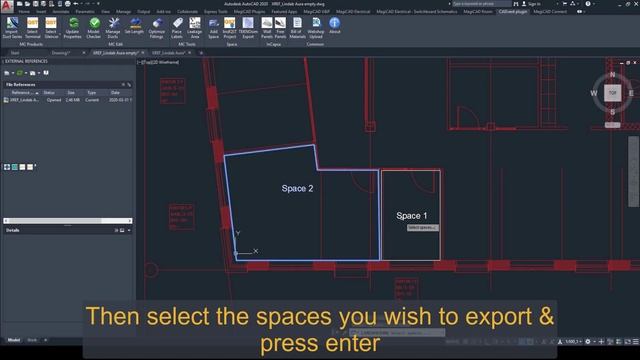Open the Help question mark dropdown
This screenshot has height=360, width=640.
tap(595, 4)
